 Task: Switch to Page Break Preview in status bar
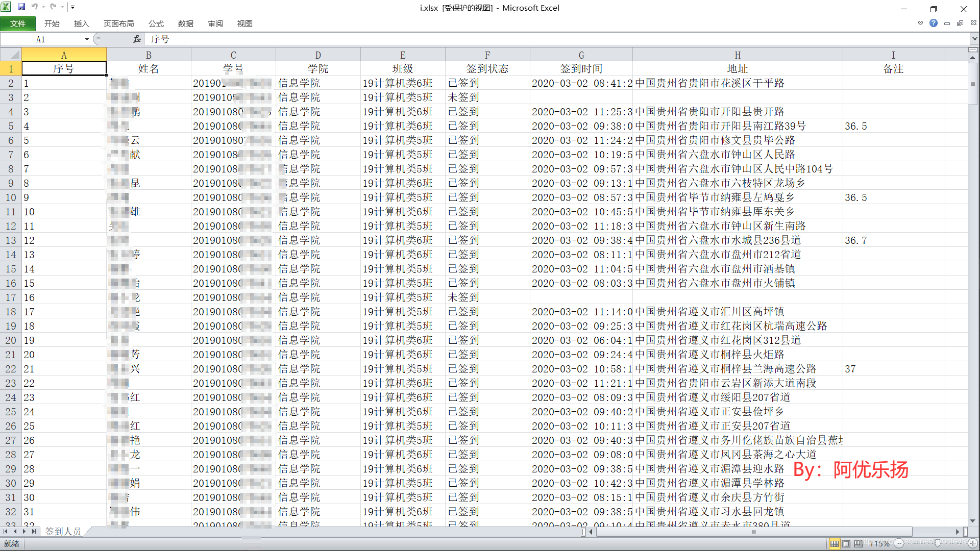click(x=858, y=544)
